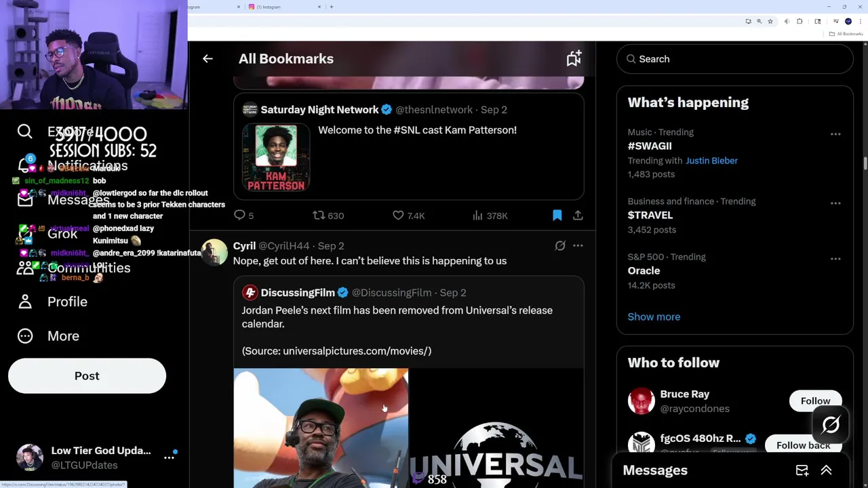Open More menu in the sidebar
The width and height of the screenshot is (868, 488).
click(x=48, y=336)
